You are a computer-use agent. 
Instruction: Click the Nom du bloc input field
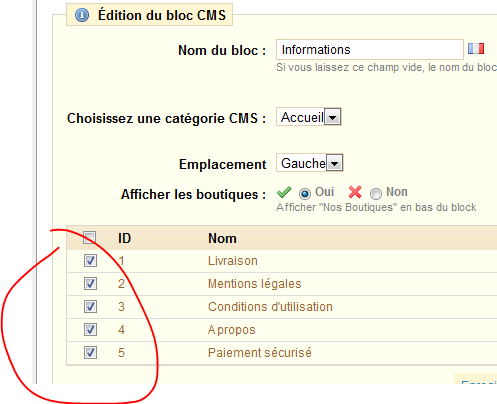point(370,49)
